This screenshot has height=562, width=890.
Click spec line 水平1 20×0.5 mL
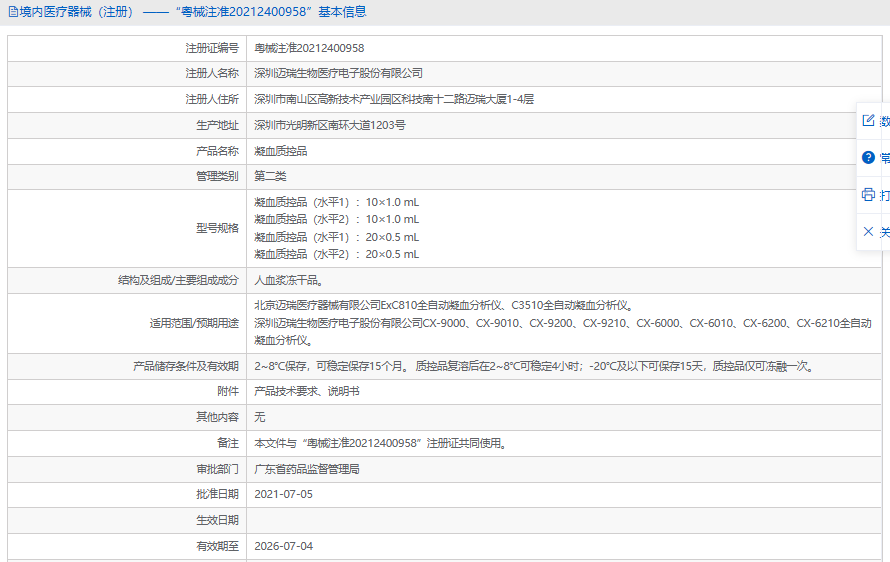337,237
